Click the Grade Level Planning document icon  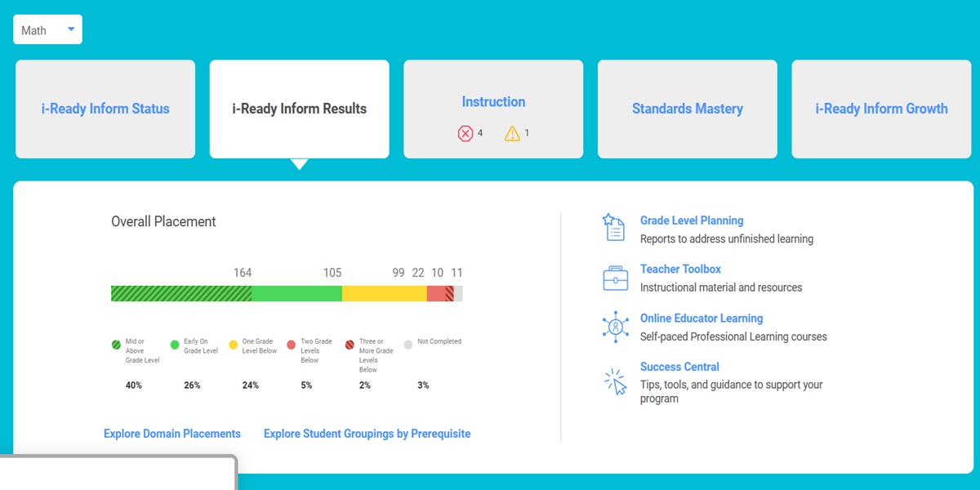[614, 229]
